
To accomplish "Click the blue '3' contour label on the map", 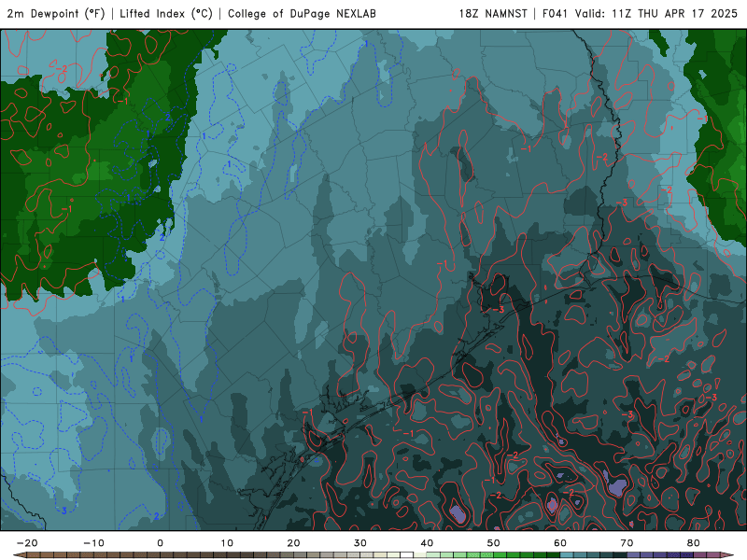I will click(x=64, y=511).
